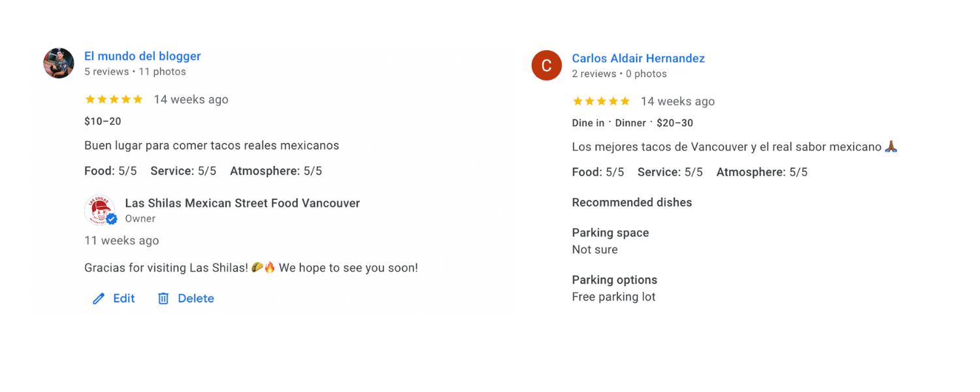
Task: Click the Las Shilas owner logo
Action: pos(99,210)
